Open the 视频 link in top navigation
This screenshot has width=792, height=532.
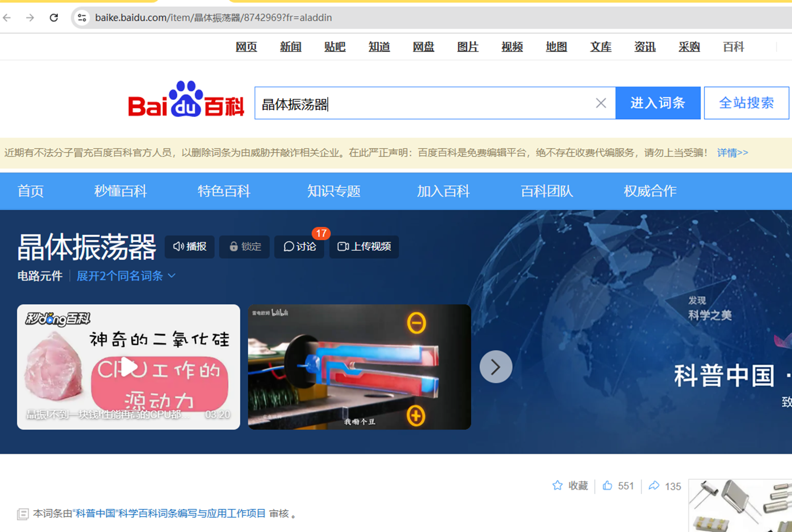tap(512, 47)
